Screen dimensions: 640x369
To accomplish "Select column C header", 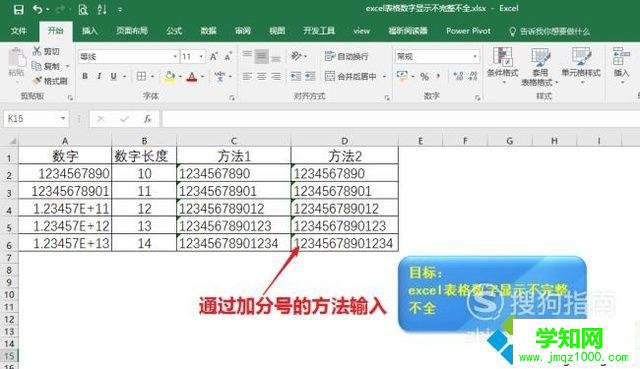I will [x=233, y=141].
